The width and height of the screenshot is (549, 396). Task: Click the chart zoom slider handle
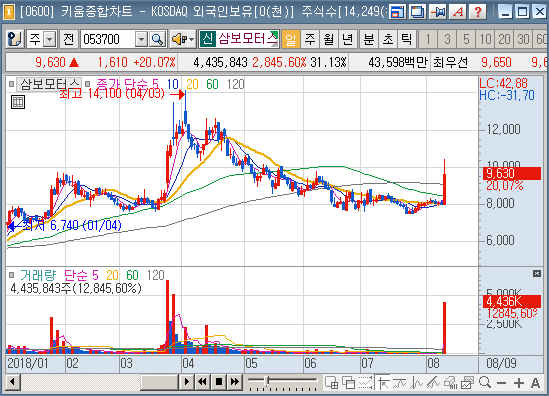point(267,380)
